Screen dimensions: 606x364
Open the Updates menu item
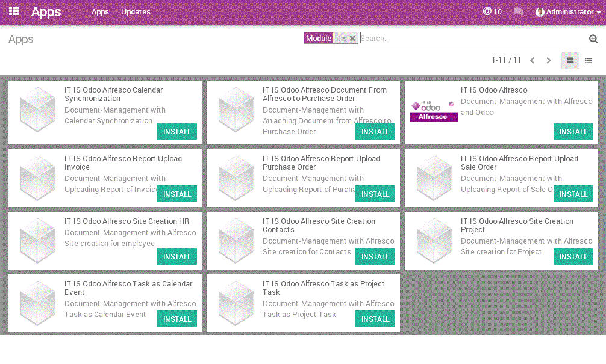[x=136, y=12]
